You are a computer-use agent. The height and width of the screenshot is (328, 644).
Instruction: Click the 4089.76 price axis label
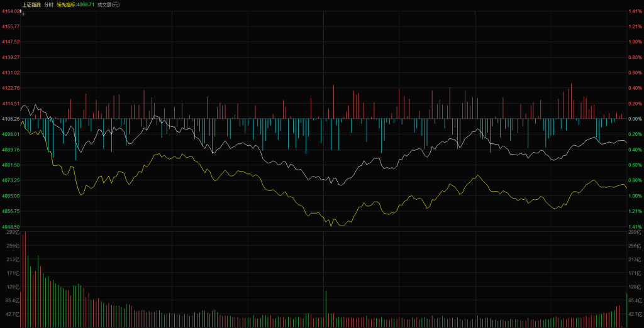click(11, 150)
